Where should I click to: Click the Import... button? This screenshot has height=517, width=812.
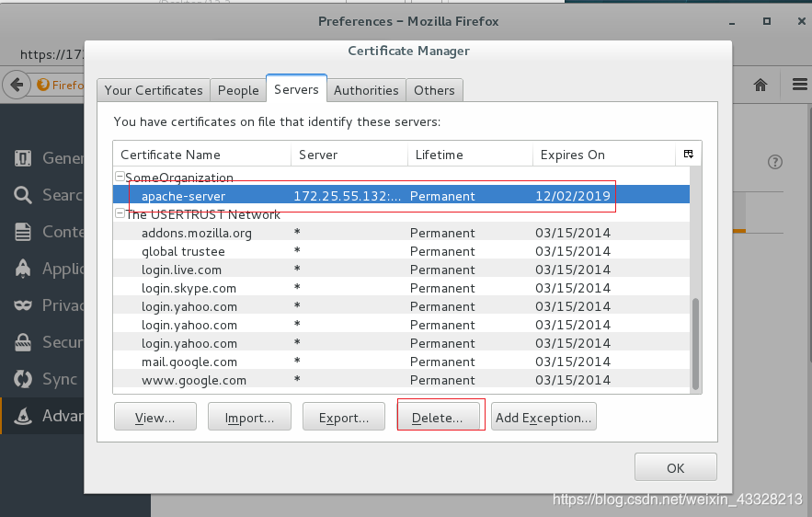tap(249, 417)
